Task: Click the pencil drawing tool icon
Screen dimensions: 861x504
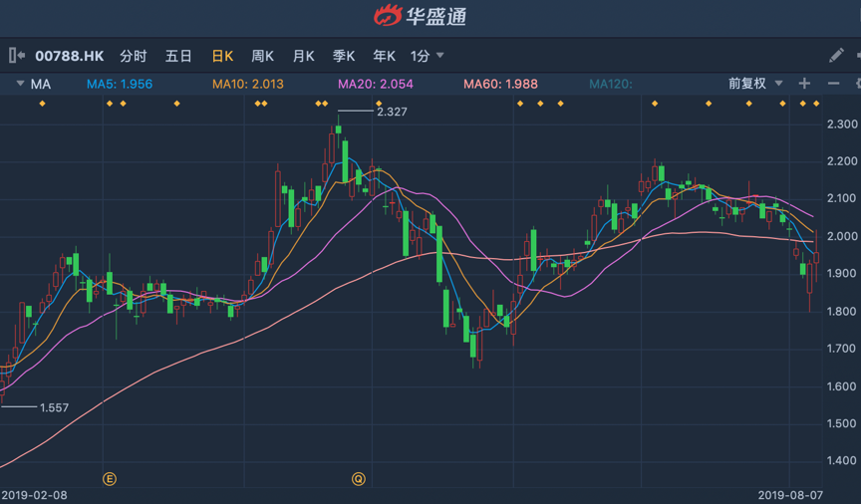Action: [x=836, y=56]
